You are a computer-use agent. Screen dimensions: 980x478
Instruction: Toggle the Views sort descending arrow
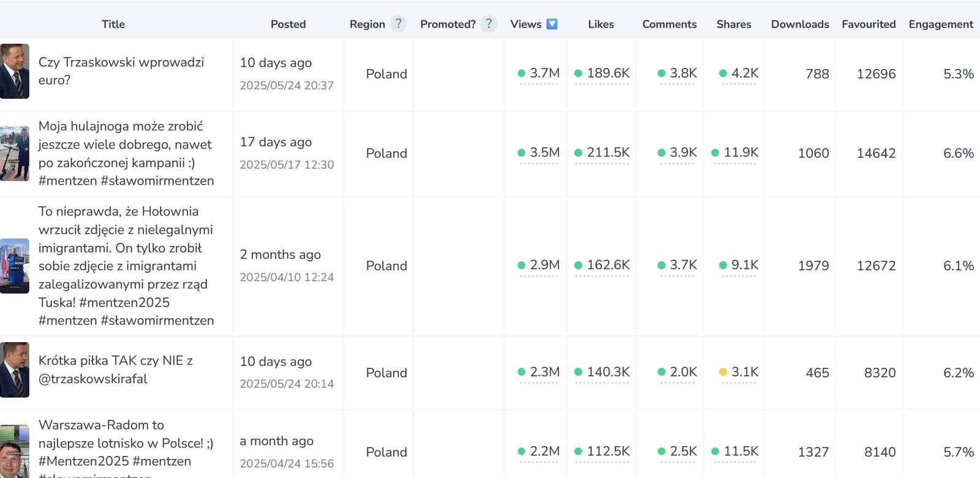coord(552,24)
